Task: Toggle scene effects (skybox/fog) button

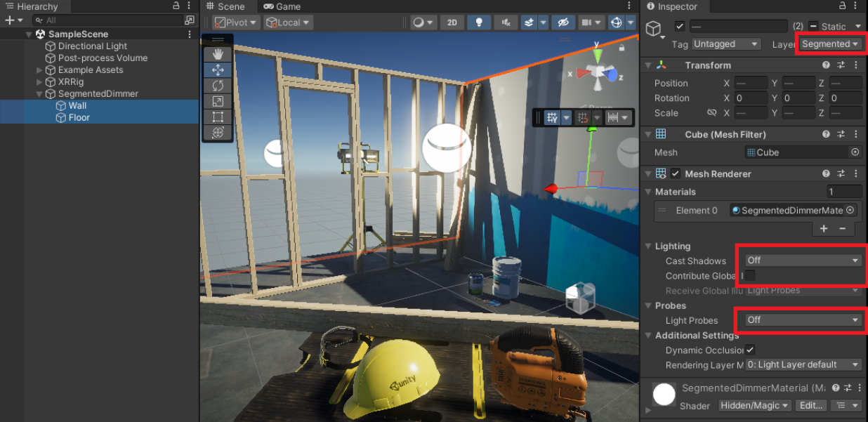Action: pyautogui.click(x=530, y=22)
